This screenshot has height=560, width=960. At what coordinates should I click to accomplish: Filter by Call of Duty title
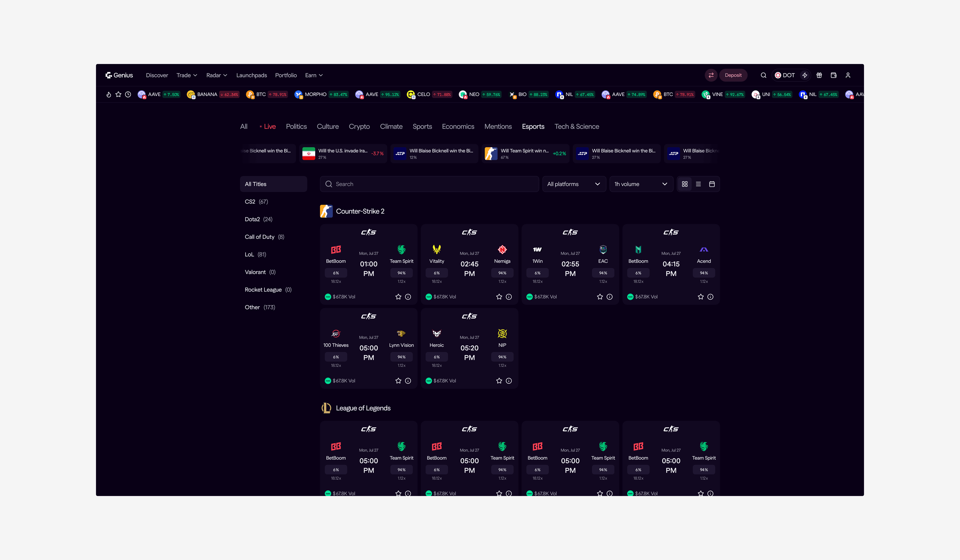coord(264,236)
